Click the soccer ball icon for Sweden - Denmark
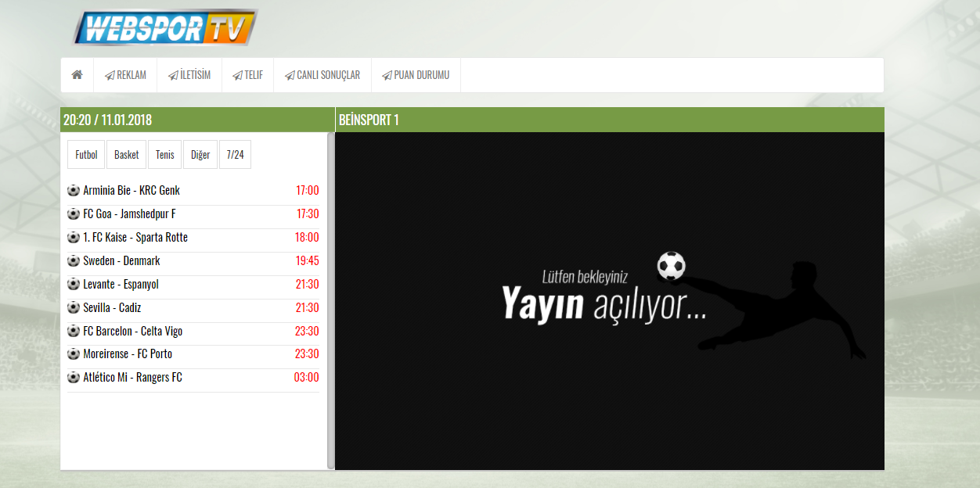 (74, 260)
